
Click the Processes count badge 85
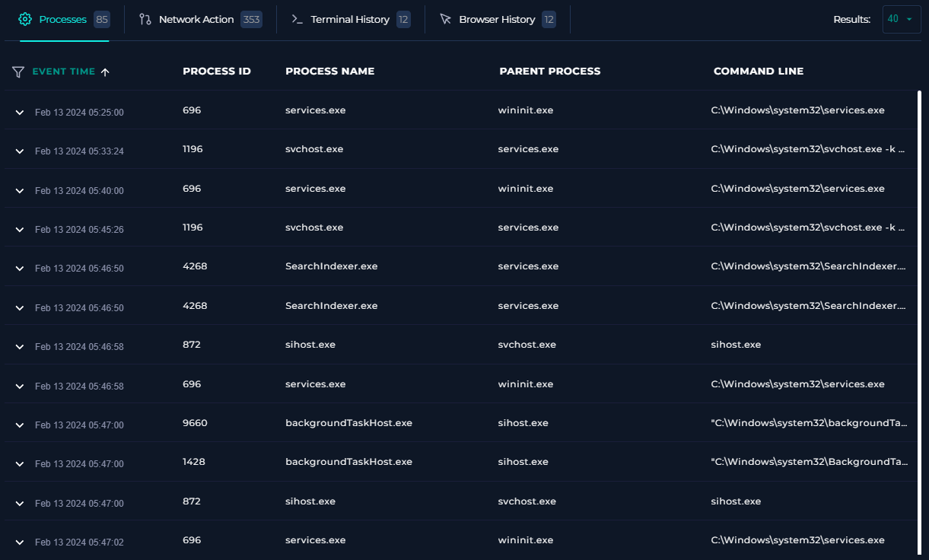(101, 19)
